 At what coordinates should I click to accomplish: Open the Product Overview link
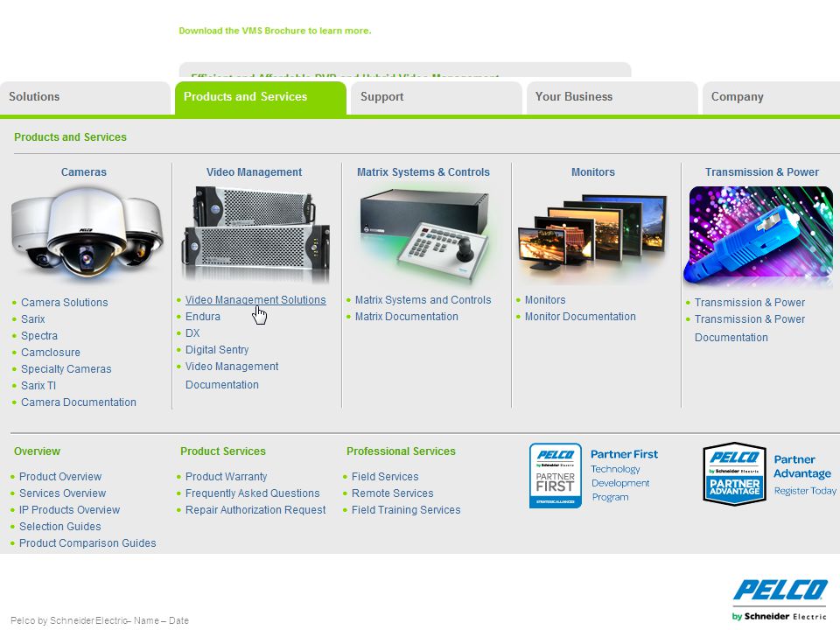click(60, 477)
